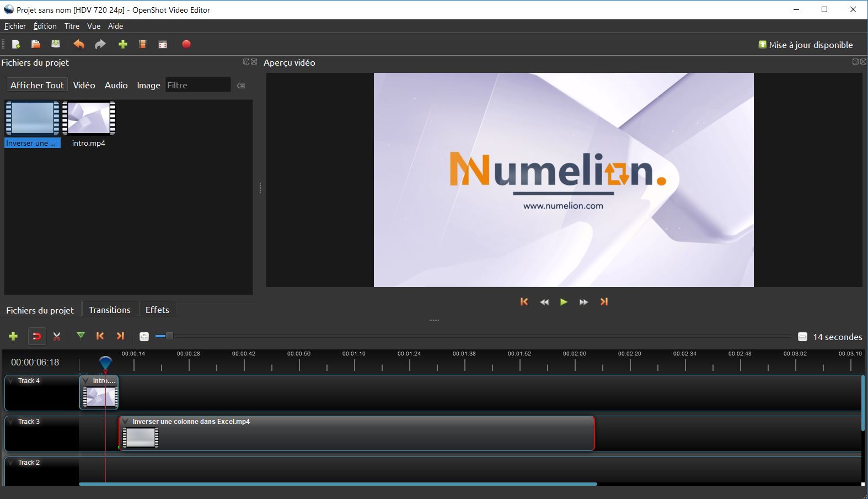The width and height of the screenshot is (868, 499).
Task: Add a track with timeline green plus
Action: click(x=13, y=336)
